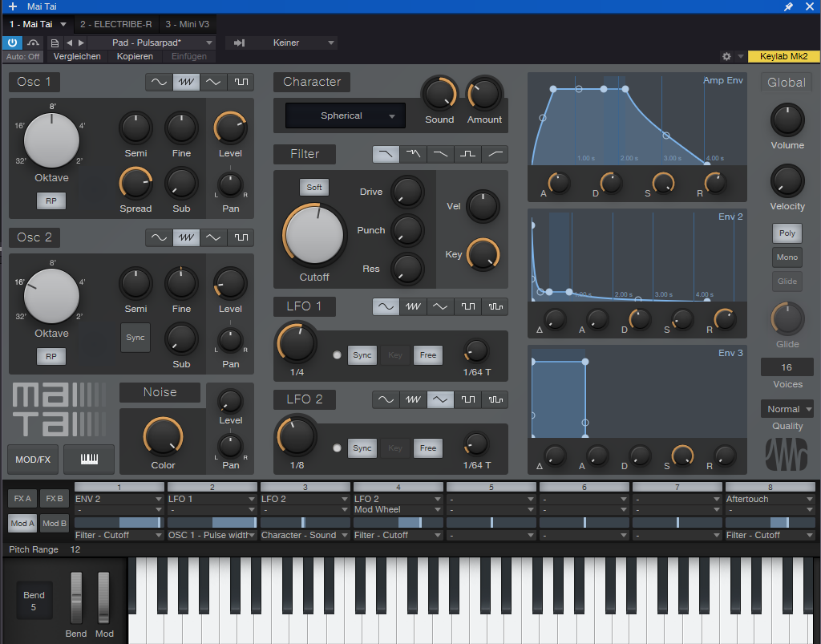Expand the Quality Normal dropdown
This screenshot has height=644, width=821.
tap(787, 409)
